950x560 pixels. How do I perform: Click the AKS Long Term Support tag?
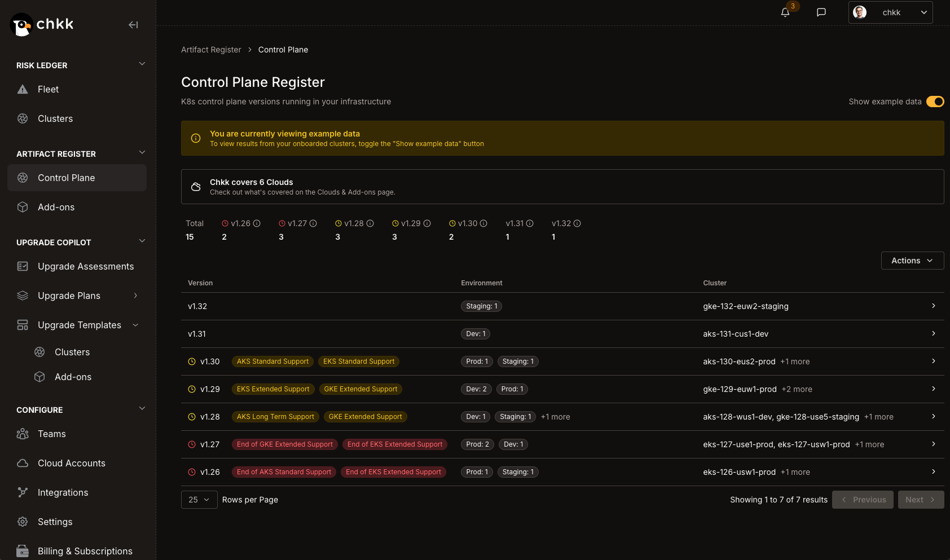(x=275, y=417)
